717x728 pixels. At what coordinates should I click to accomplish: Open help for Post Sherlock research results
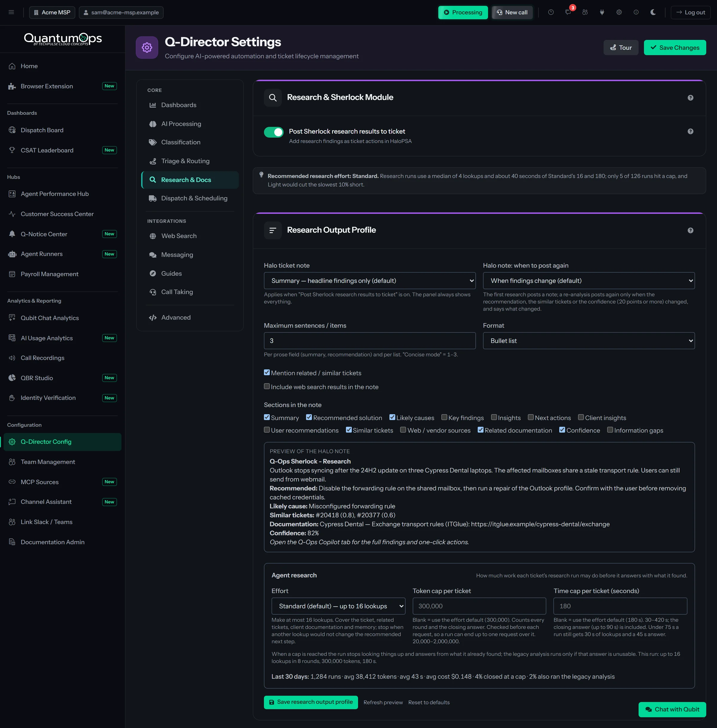tap(690, 131)
